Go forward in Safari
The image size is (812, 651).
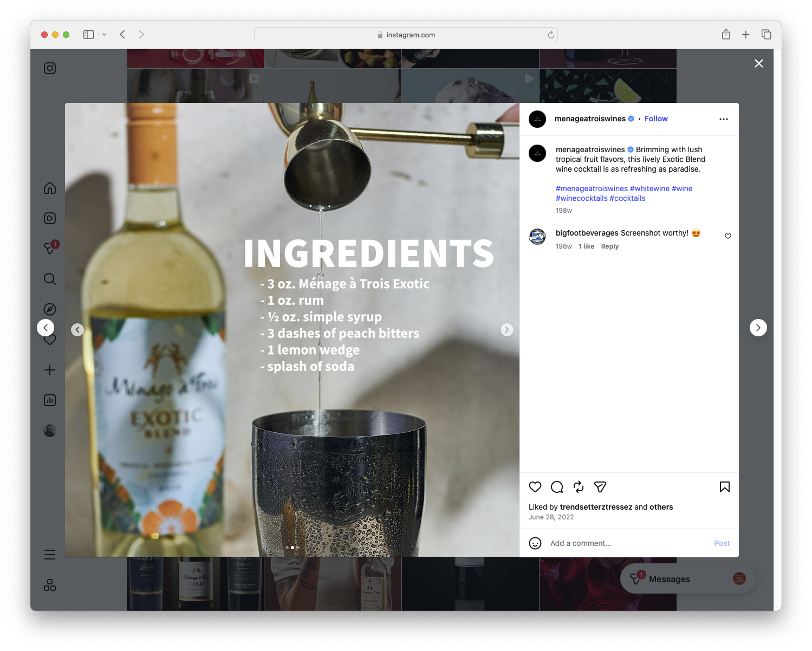pos(141,35)
